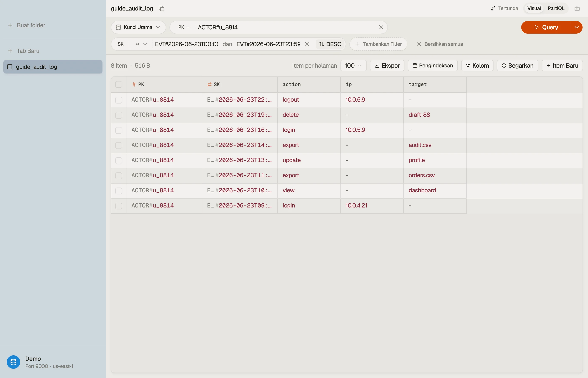Image resolution: width=588 pixels, height=378 pixels.
Task: Check the delete row checkbox
Action: pyautogui.click(x=118, y=115)
